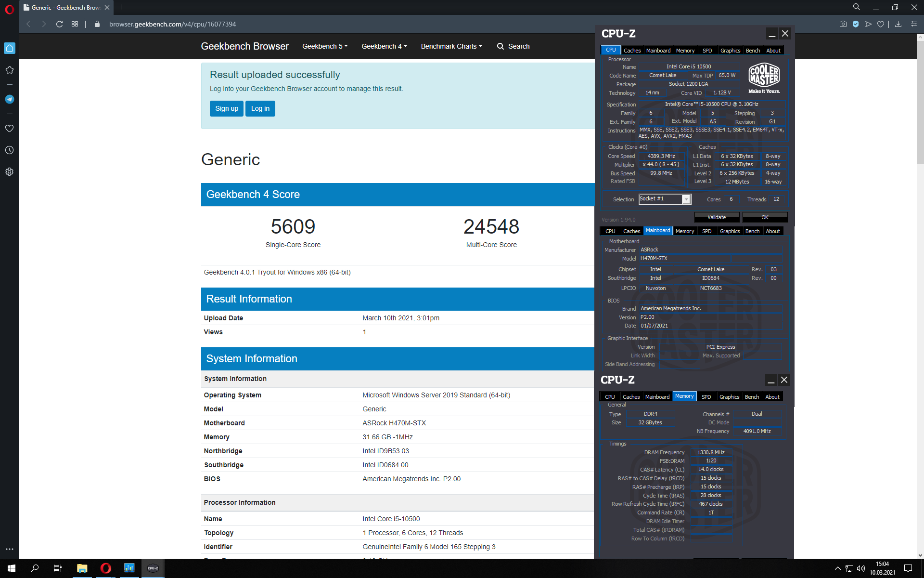Click Sign up button
The height and width of the screenshot is (578, 924).
[227, 108]
